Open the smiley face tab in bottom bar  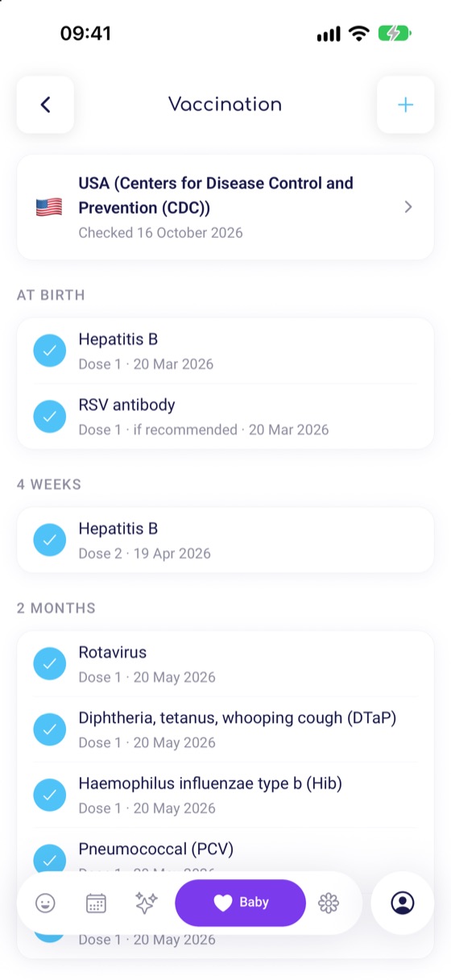pos(45,903)
